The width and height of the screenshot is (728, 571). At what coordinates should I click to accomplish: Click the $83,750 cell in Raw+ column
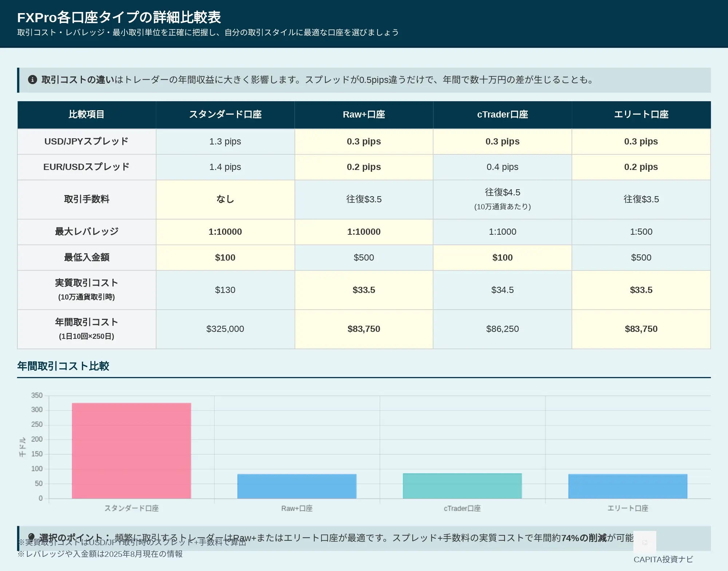[x=364, y=329]
